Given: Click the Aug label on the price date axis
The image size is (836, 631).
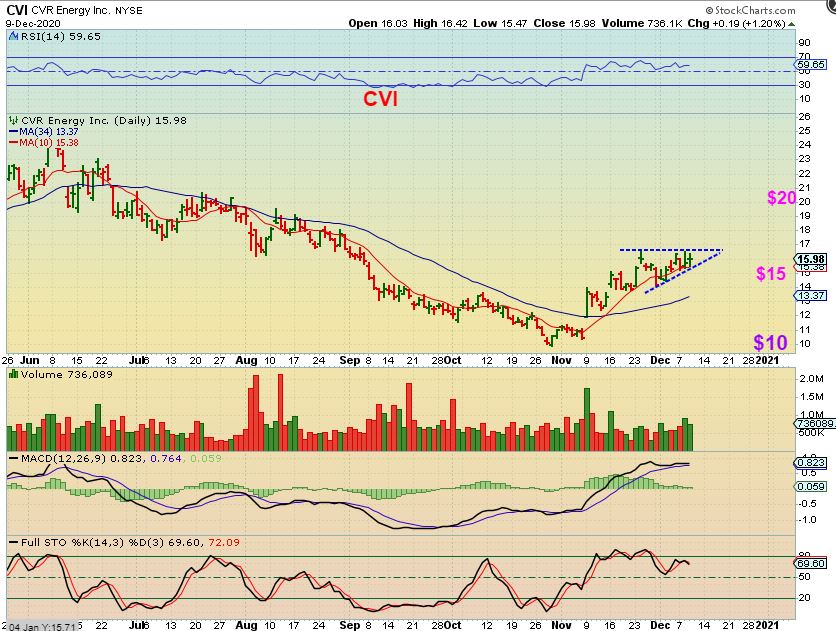Looking at the screenshot, I should pos(246,360).
